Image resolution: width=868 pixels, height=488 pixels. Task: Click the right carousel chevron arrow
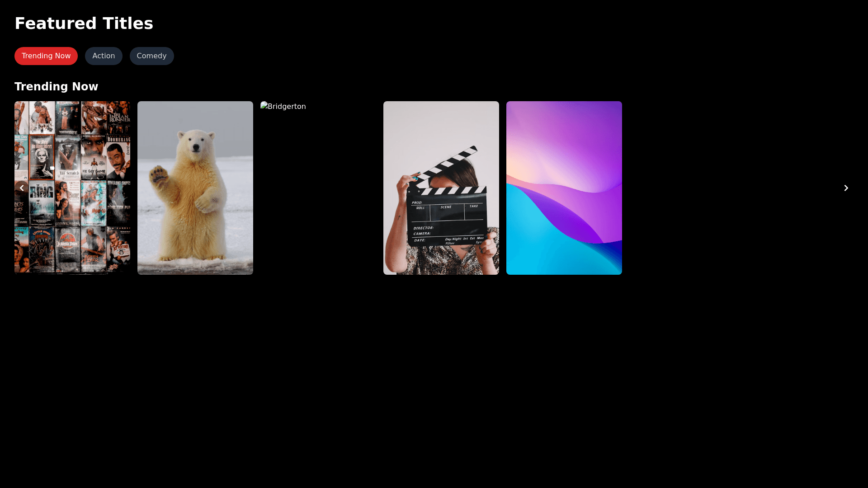(x=846, y=188)
